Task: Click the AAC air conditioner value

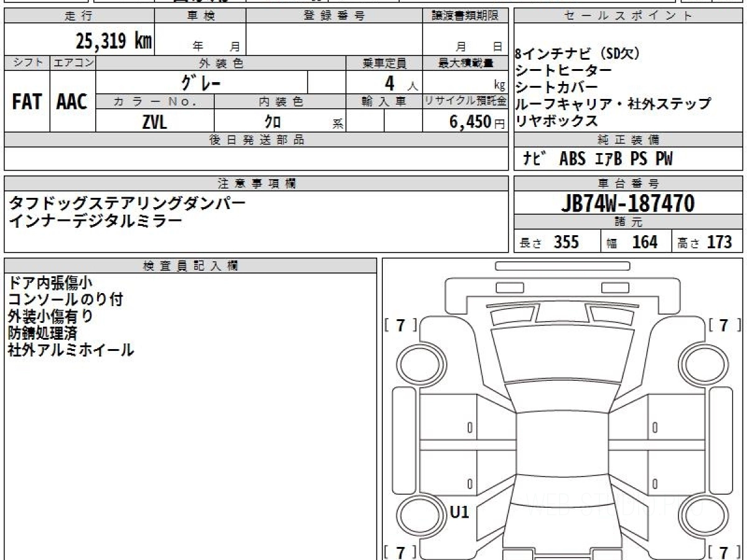Action: pyautogui.click(x=72, y=102)
